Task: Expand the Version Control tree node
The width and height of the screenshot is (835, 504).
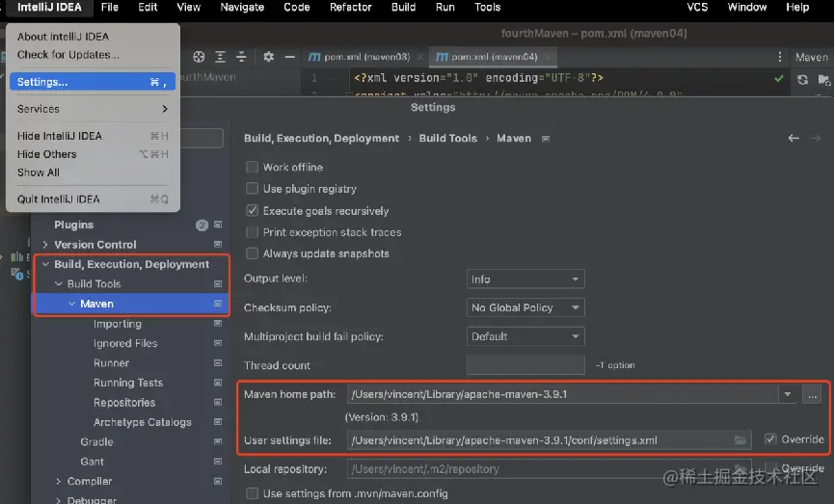Action: [45, 244]
